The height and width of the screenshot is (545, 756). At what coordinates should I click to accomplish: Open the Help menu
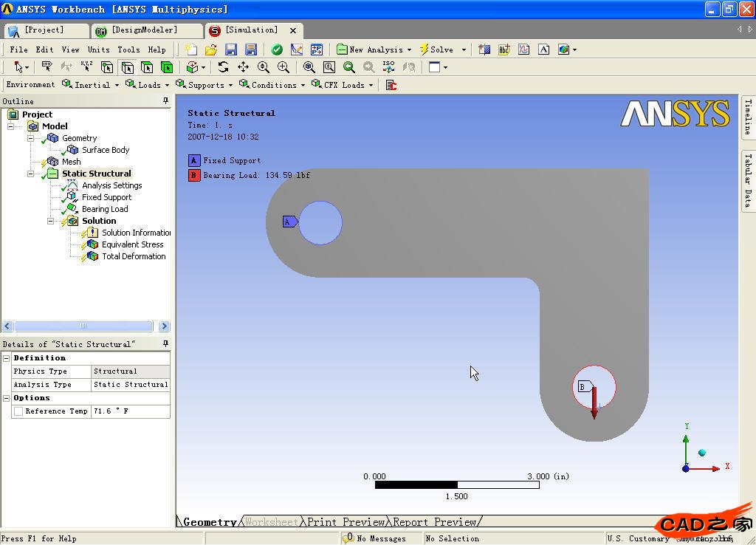pos(157,49)
